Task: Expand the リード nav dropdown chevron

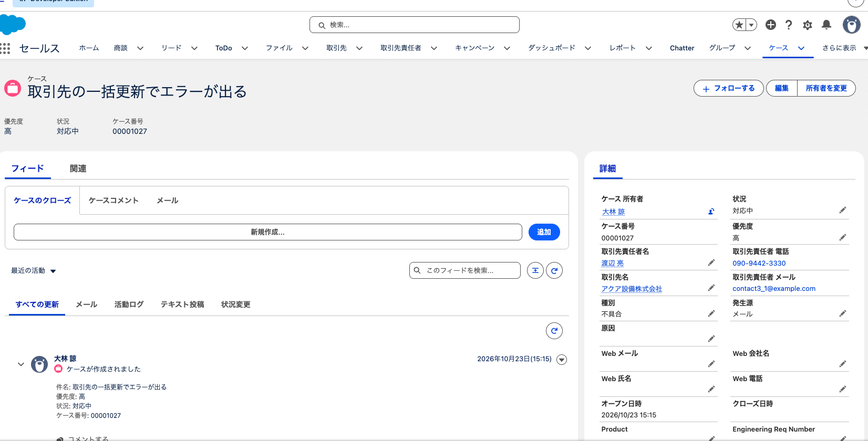Action: (194, 48)
